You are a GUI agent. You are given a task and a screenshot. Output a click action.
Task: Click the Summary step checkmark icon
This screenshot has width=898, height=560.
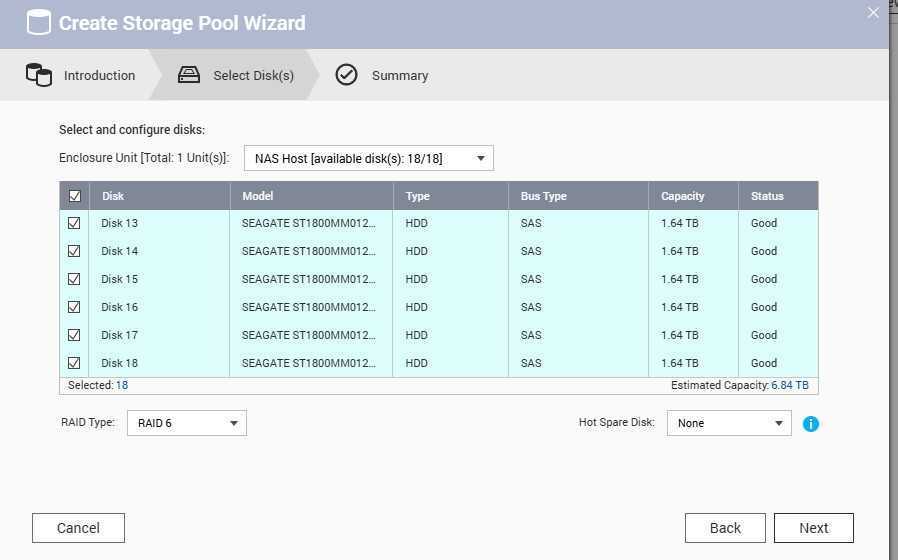[x=346, y=75]
